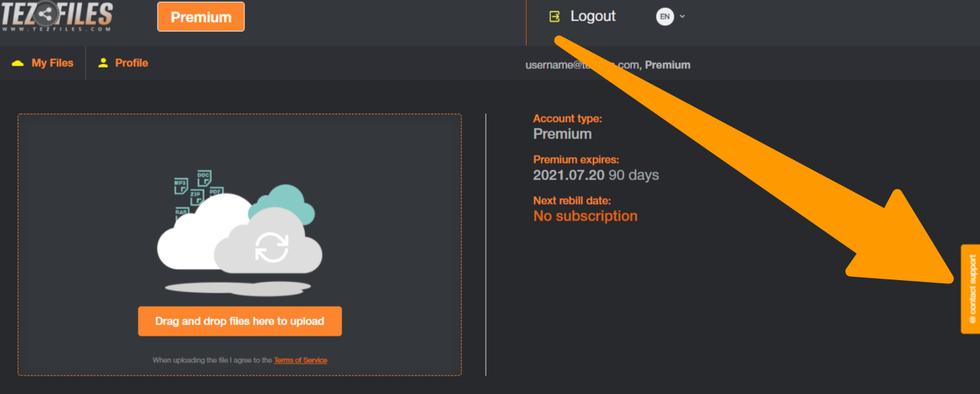This screenshot has height=394, width=980.
Task: Click the Profile person icon
Action: pyautogui.click(x=103, y=63)
